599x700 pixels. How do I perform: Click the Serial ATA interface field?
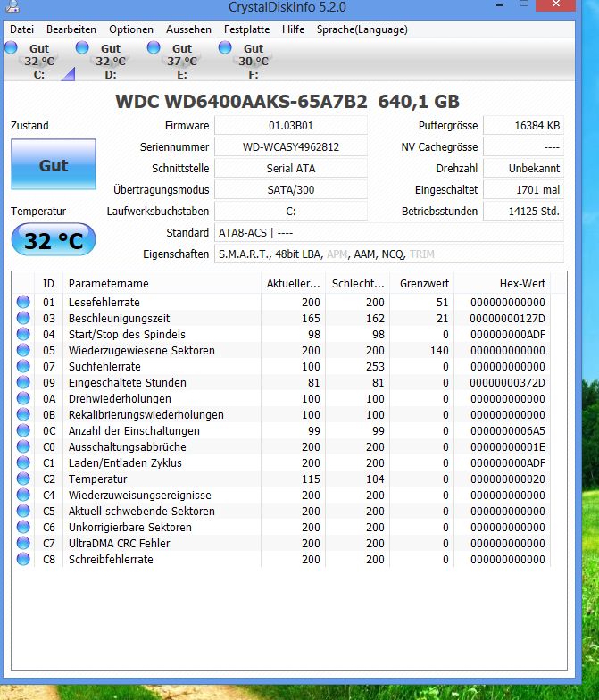pos(291,168)
